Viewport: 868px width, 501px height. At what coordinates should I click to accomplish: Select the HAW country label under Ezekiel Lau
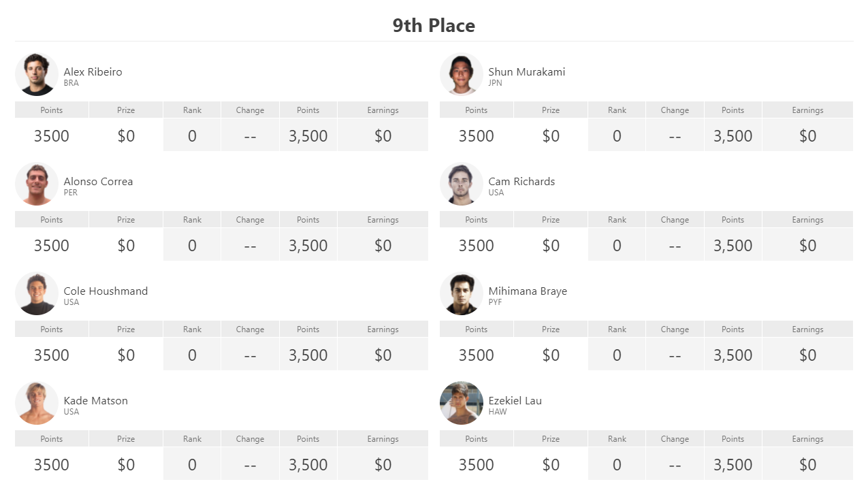pos(498,412)
